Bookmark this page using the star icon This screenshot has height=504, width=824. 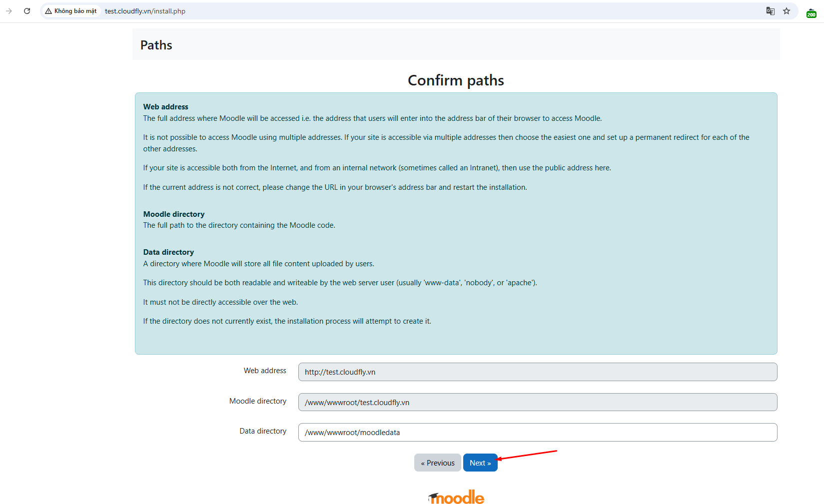787,11
